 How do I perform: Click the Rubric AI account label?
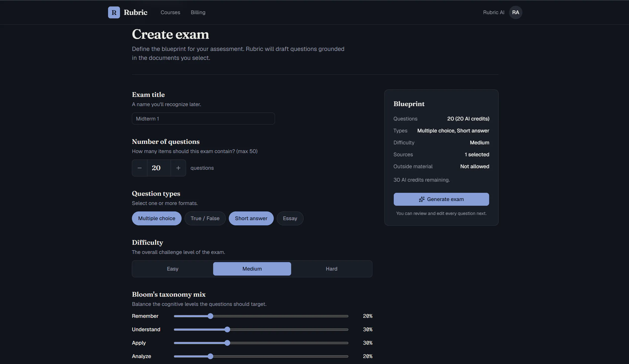point(493,12)
